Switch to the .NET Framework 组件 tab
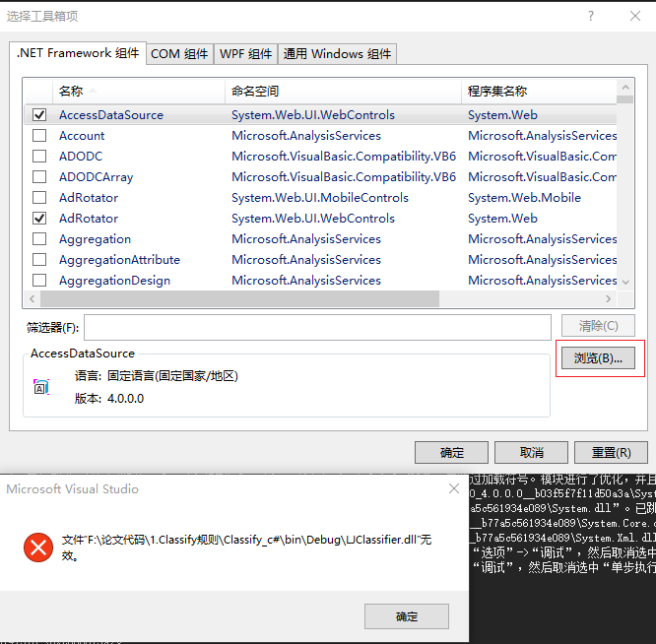656x644 pixels. 78,53
